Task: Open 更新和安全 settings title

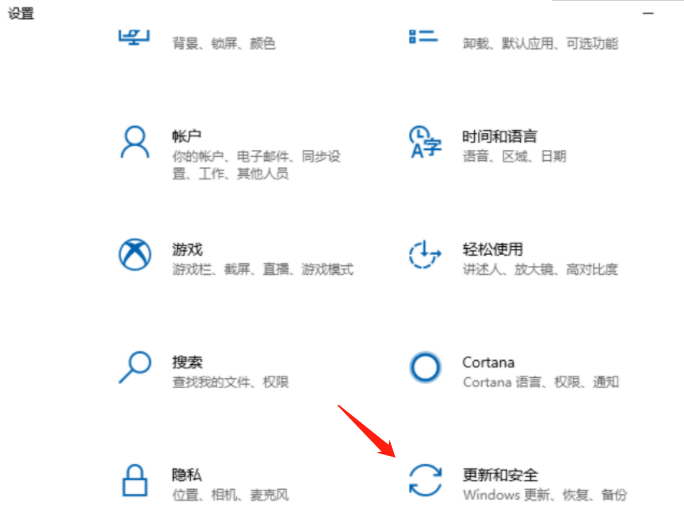Action: point(500,475)
